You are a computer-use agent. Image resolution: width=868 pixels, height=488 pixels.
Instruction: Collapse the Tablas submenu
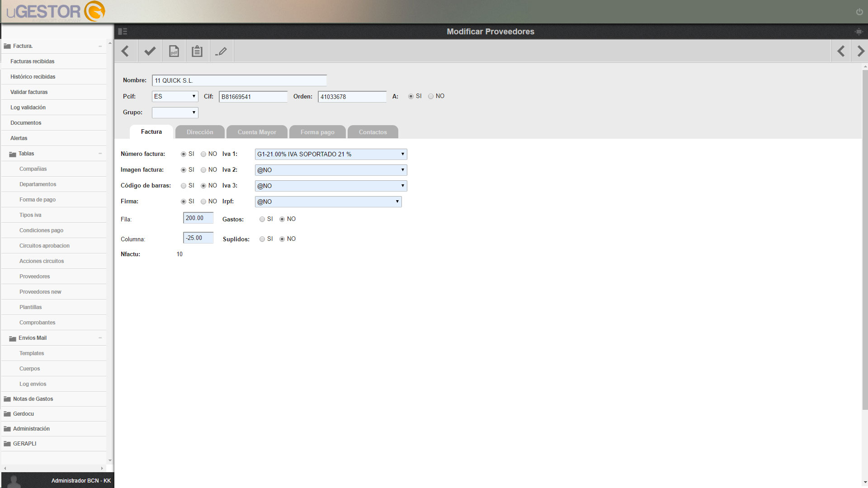pos(100,154)
